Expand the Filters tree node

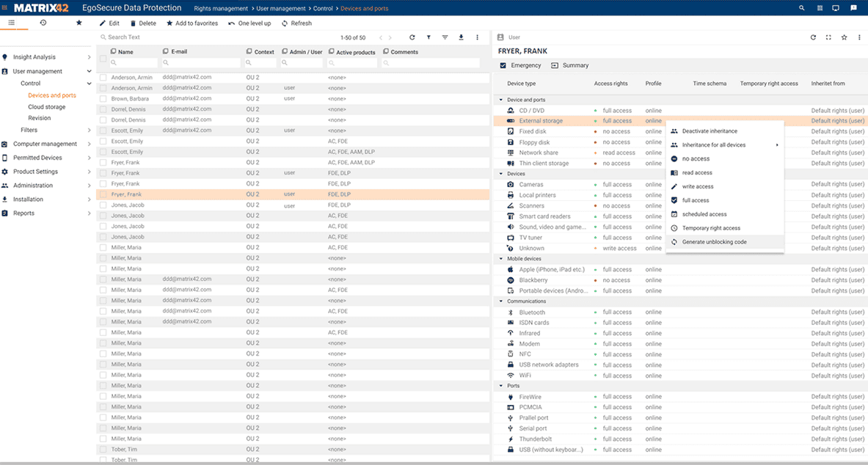89,130
